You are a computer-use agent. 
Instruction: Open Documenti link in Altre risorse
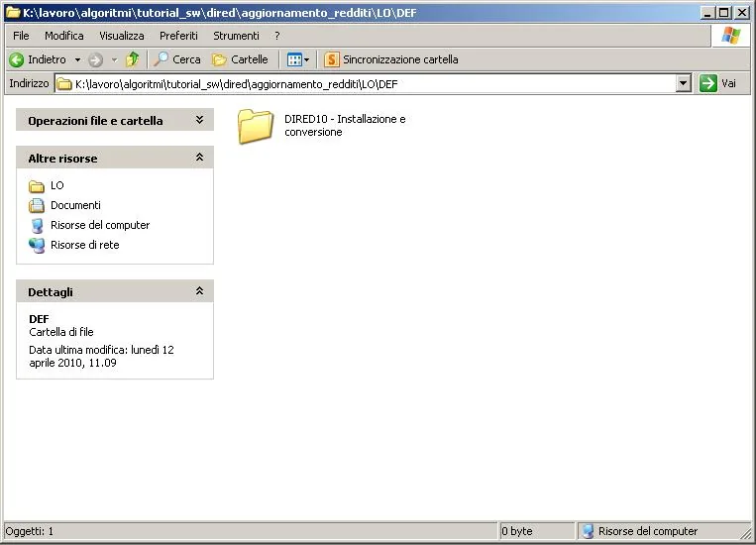[x=75, y=205]
